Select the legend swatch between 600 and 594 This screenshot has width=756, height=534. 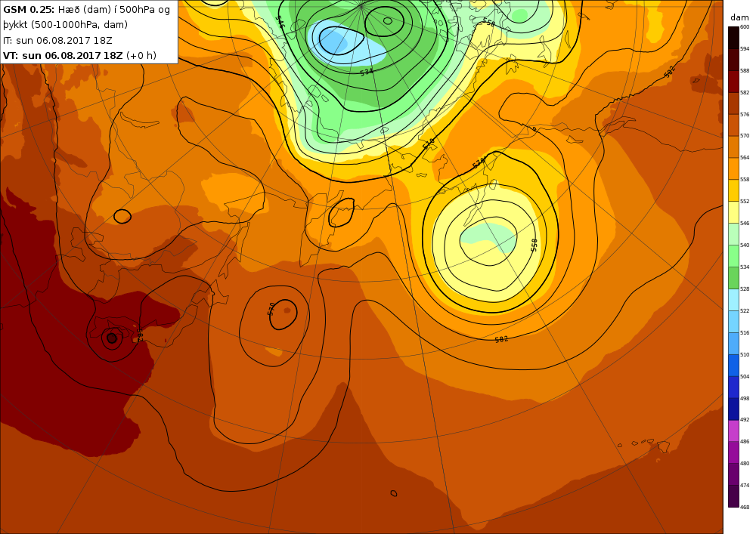tap(733, 38)
